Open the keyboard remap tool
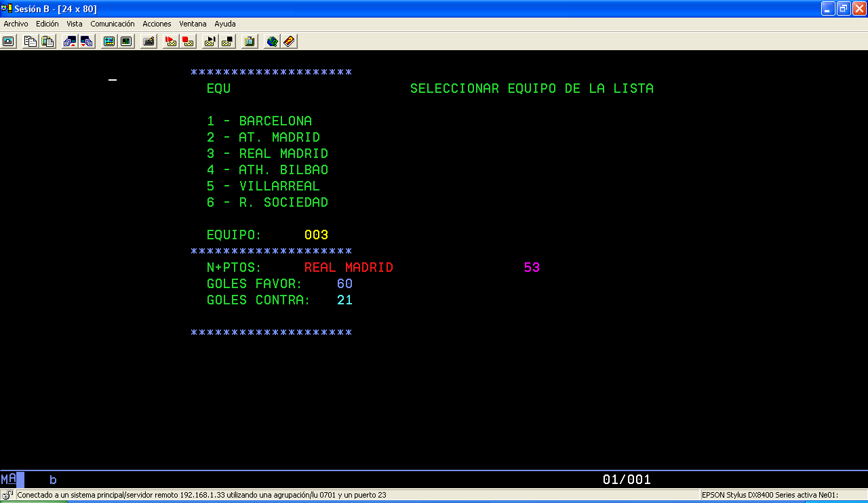This screenshot has height=503, width=868. pyautogui.click(x=149, y=41)
